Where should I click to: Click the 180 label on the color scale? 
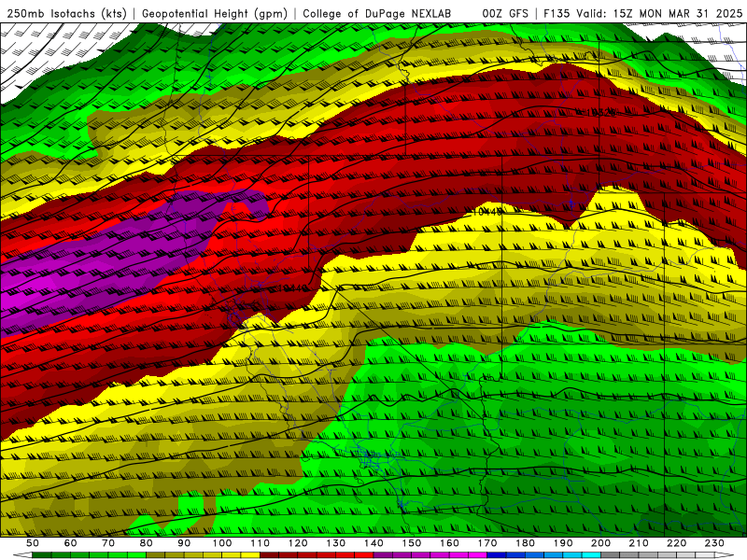525,543
